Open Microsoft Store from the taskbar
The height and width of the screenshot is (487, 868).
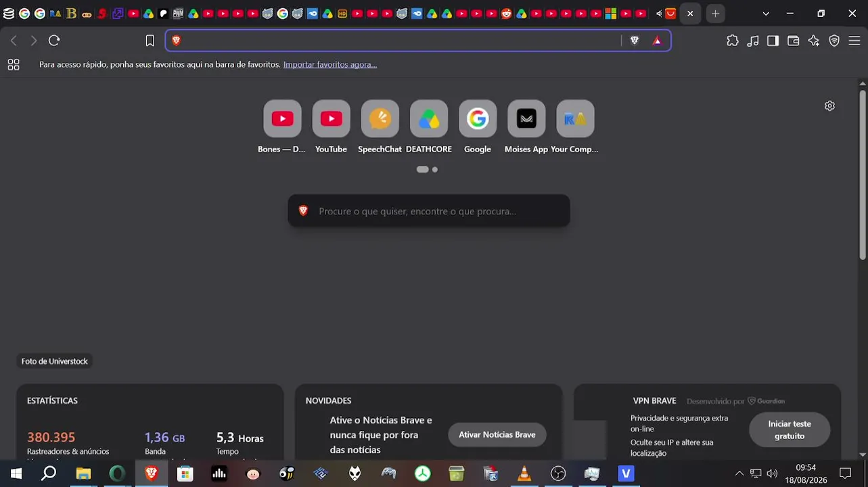[x=185, y=473]
